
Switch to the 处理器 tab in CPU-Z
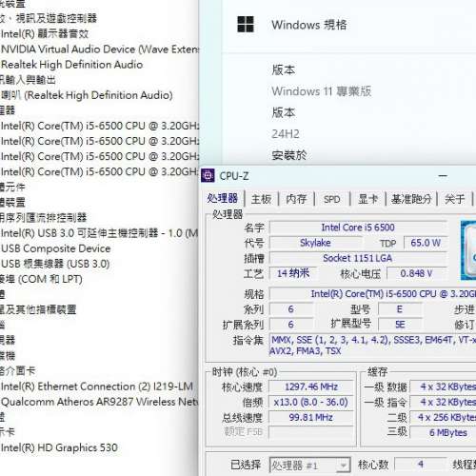(x=222, y=199)
